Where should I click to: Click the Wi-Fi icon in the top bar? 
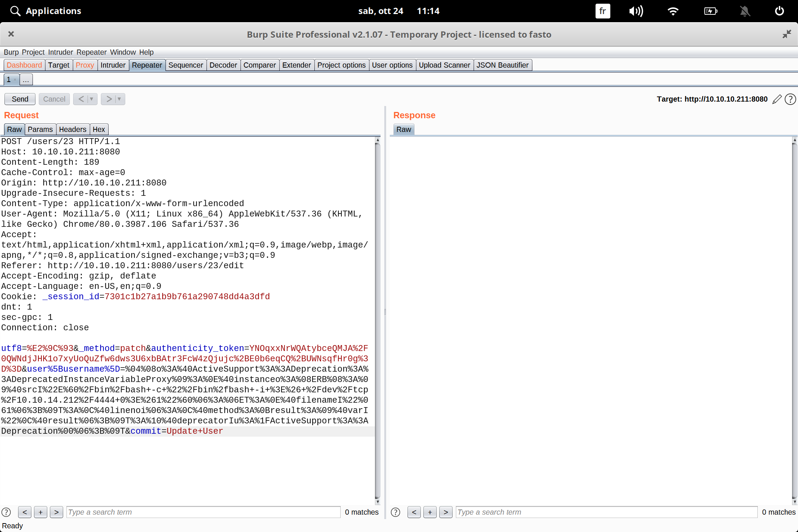(x=673, y=11)
